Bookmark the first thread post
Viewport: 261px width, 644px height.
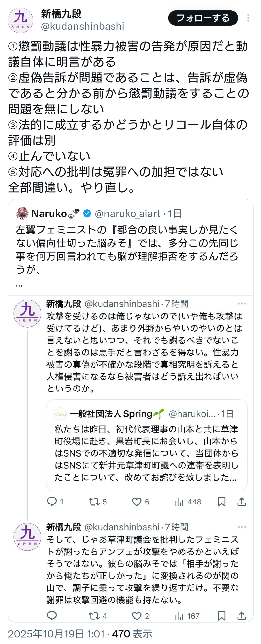coord(222,501)
